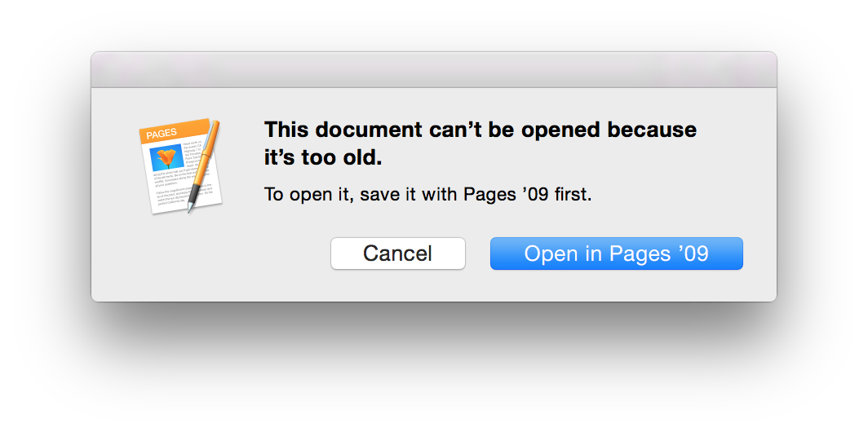Click the word "Cancel" on white button
Viewport: 868px width, 432px height.
pos(398,253)
